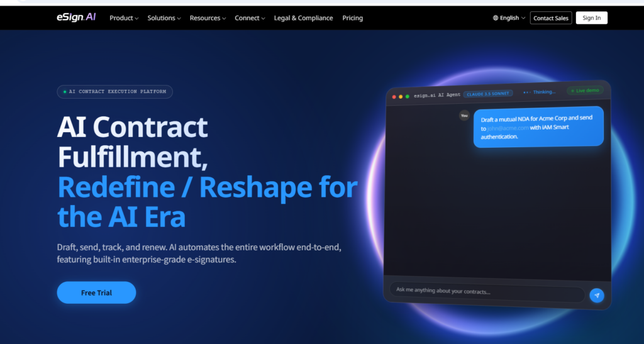
Task: Send the chat message with paper-plane icon
Action: [597, 295]
